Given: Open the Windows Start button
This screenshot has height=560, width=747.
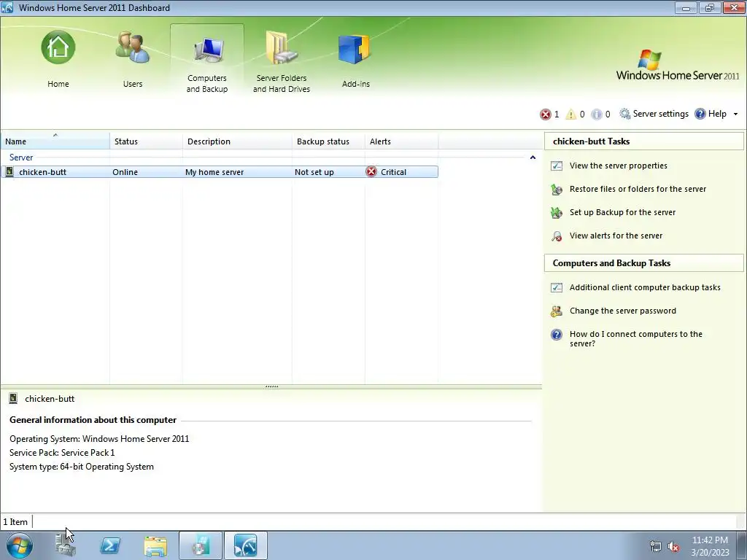Looking at the screenshot, I should [19, 545].
